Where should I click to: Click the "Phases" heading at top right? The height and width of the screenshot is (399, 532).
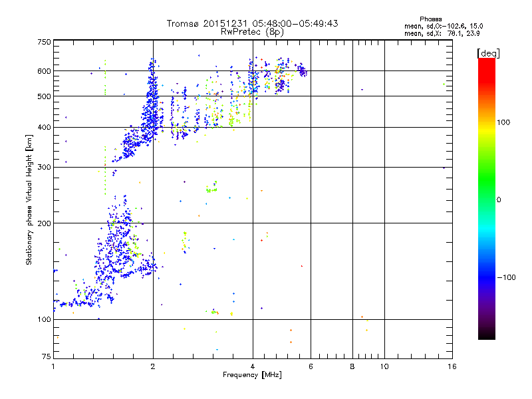[430, 19]
